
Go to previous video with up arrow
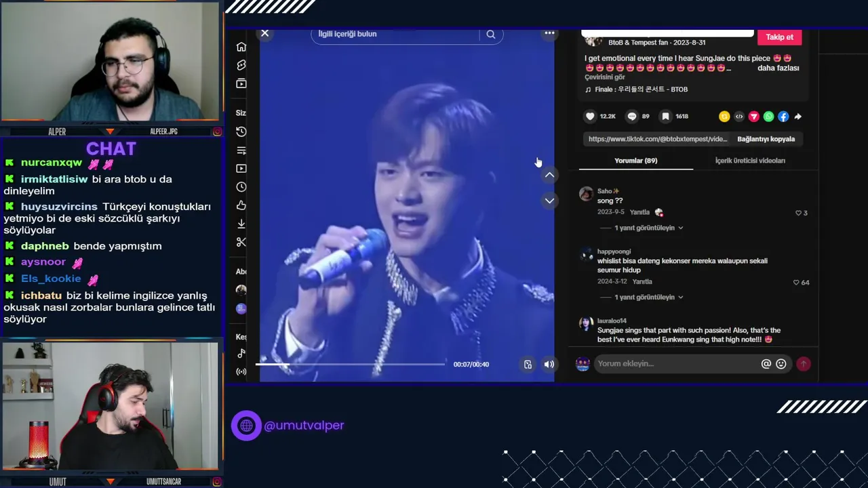point(549,175)
